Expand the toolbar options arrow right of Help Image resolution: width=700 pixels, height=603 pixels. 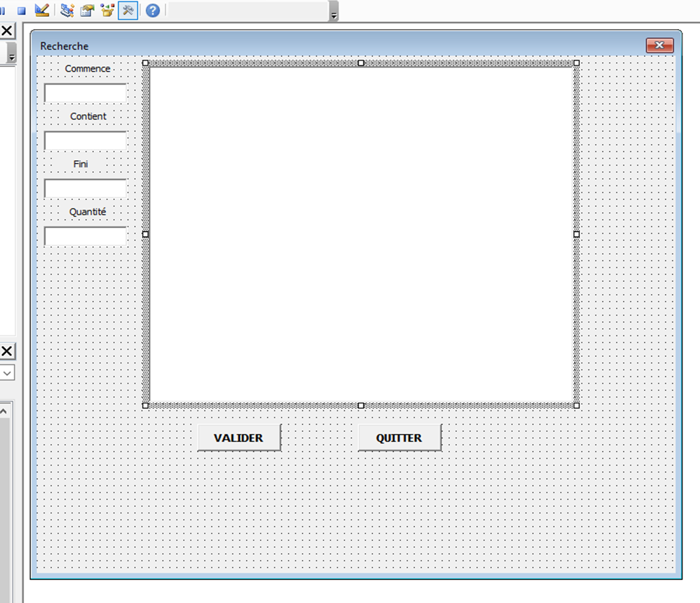coord(334,15)
